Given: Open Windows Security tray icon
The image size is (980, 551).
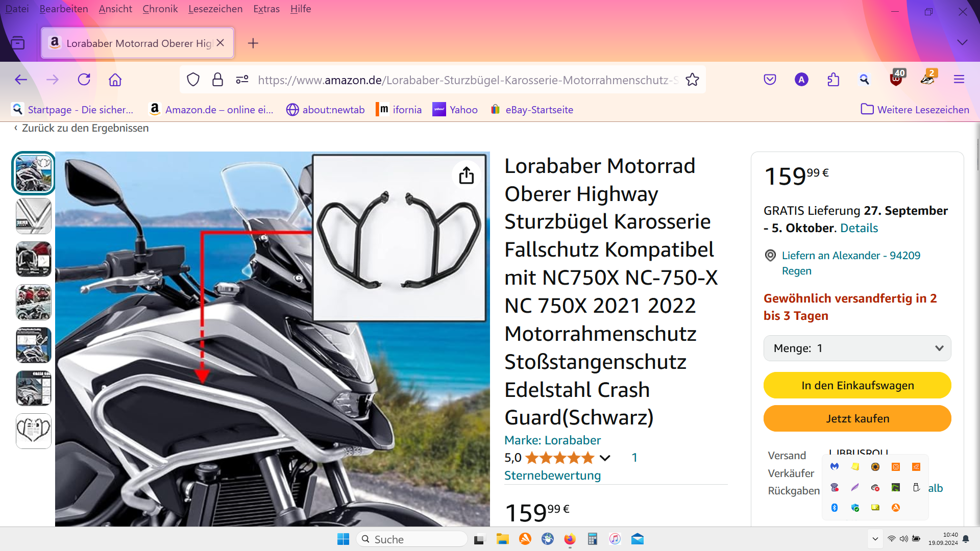Looking at the screenshot, I should click(855, 508).
